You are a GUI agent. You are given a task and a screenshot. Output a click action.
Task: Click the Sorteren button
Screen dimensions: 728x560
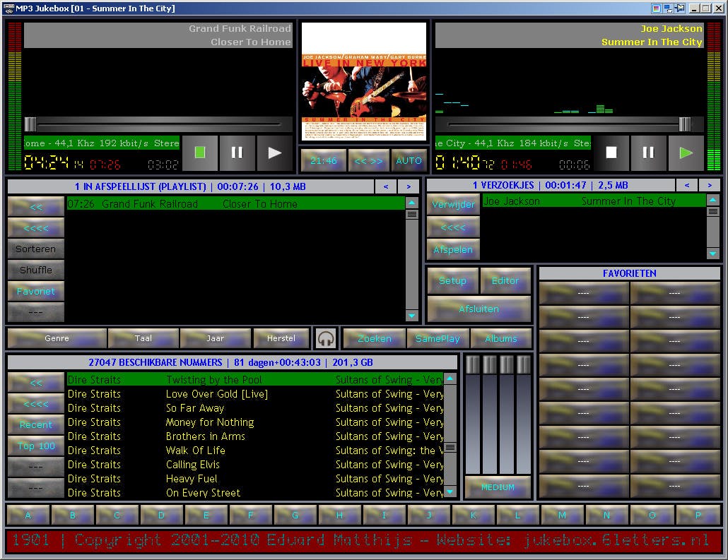pos(36,249)
